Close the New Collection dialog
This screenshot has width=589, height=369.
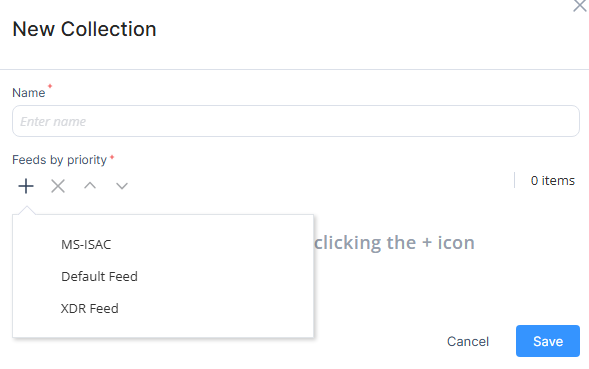click(580, 6)
